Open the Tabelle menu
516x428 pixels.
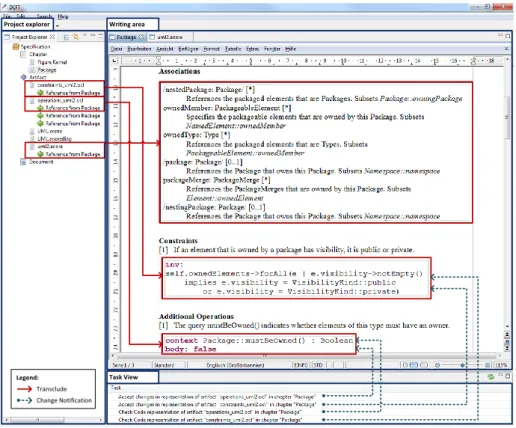(x=233, y=49)
